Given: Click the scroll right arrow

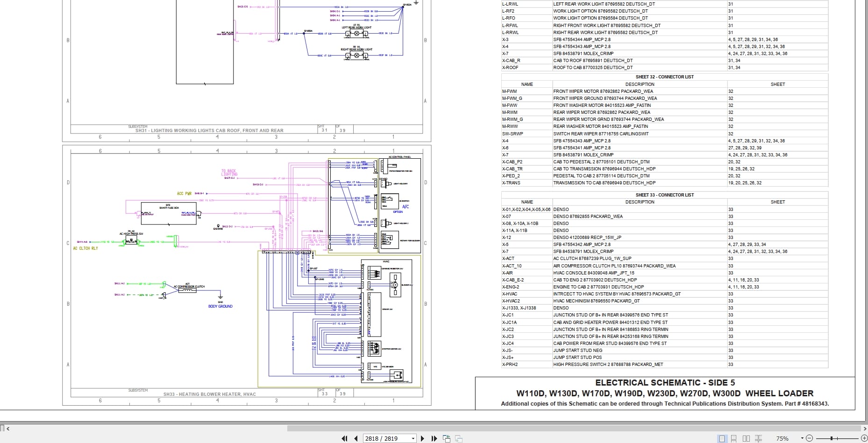Looking at the screenshot, I should coord(864,428).
